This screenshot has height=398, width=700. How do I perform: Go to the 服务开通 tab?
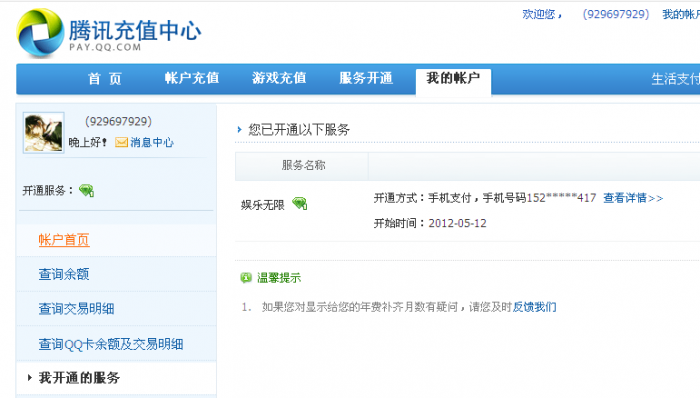[366, 78]
